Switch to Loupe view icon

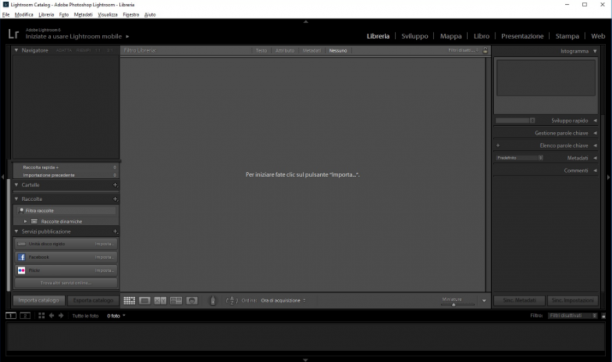point(145,300)
